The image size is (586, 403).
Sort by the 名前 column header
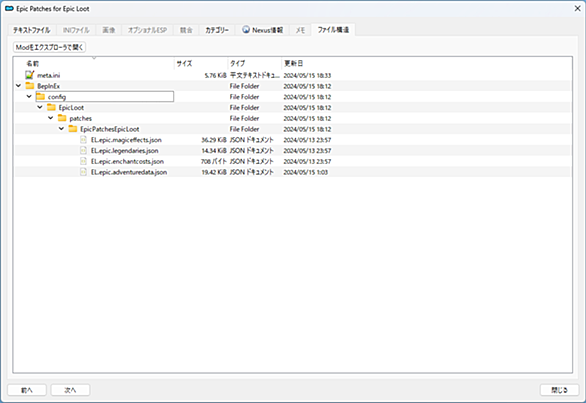[x=94, y=64]
